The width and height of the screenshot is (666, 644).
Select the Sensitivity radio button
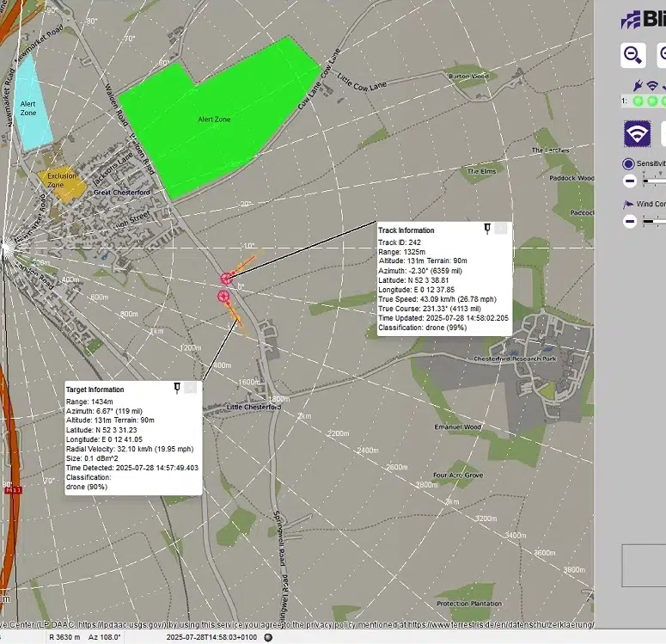(628, 163)
